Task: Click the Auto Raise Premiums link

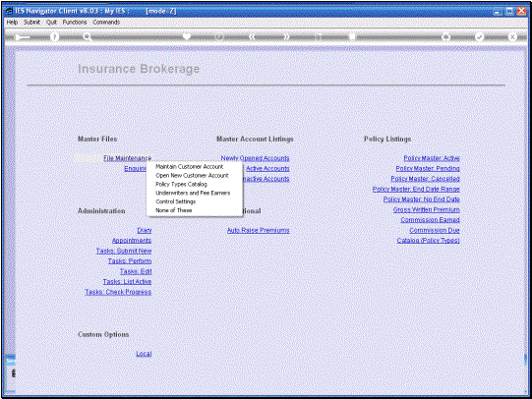Action: (259, 230)
